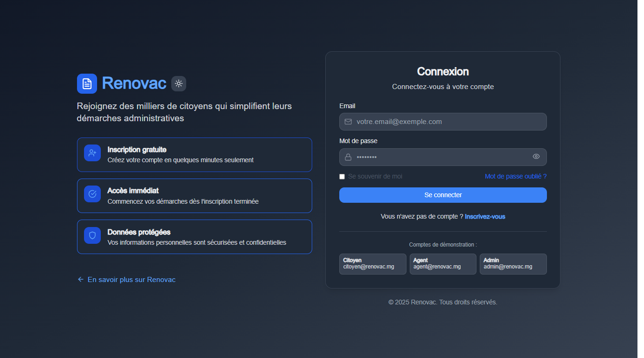Click the left arrow beside En savoir plus
This screenshot has width=644, height=358.
click(81, 279)
